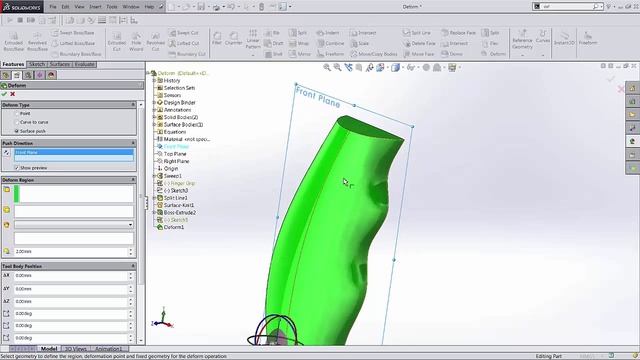Choose the Extruded Cut tool
This screenshot has height=360, width=640.
tap(117, 42)
